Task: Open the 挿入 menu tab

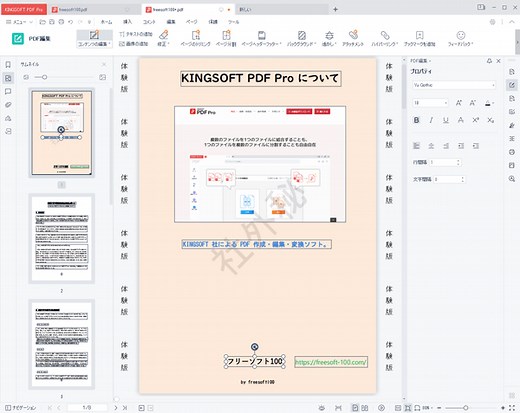Action: 127,22
